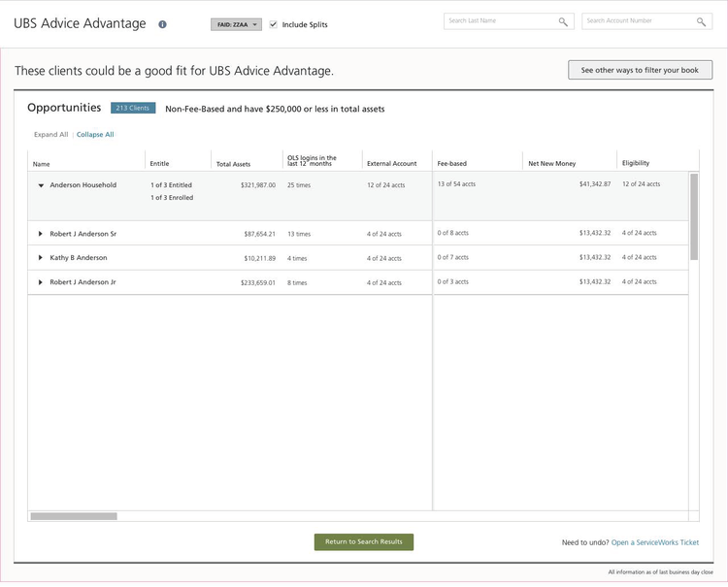Image resolution: width=728 pixels, height=587 pixels.
Task: Click the 12 of 24 accts External Account cell
Action: [385, 185]
